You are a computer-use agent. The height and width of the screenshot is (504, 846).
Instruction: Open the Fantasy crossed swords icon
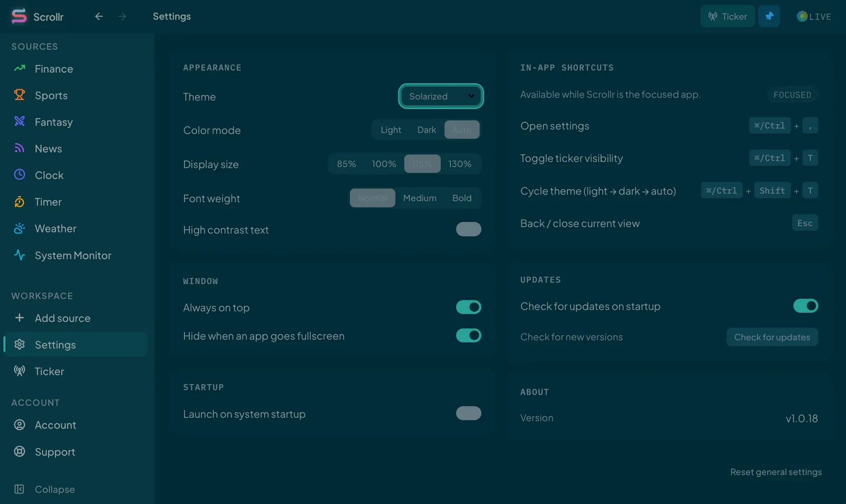(20, 122)
